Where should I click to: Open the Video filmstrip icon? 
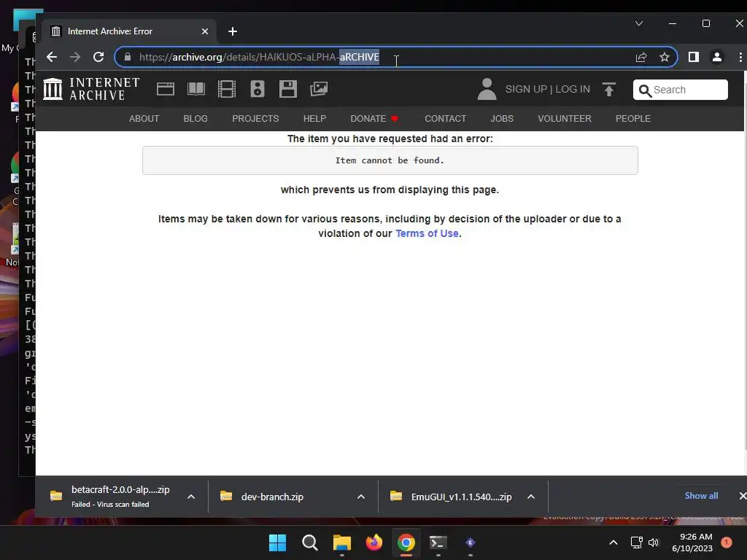point(227,89)
